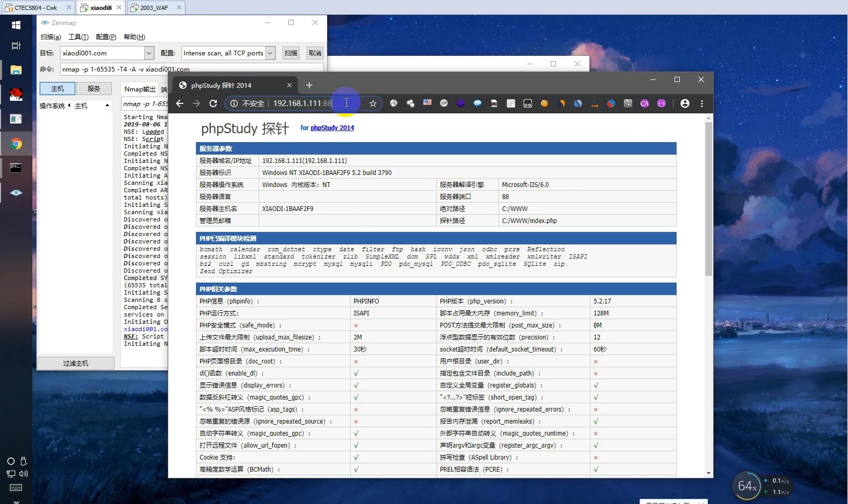Viewport: 848px width, 504px height.
Task: Toggle the 服务 view button
Action: pyautogui.click(x=94, y=89)
